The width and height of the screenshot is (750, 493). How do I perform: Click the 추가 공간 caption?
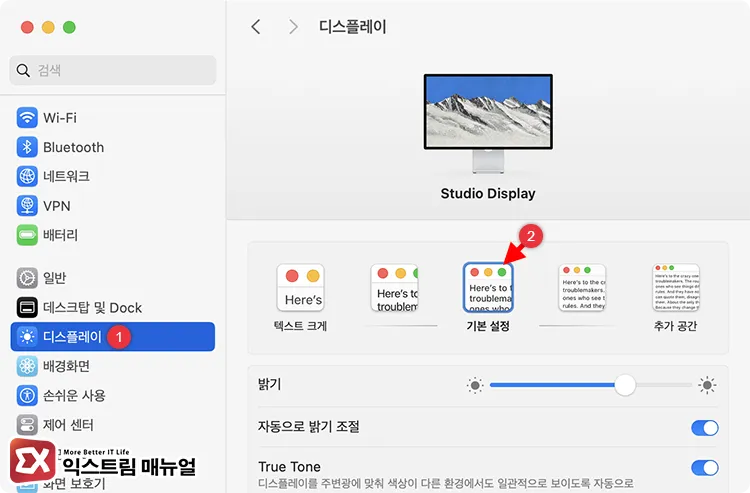pos(676,326)
